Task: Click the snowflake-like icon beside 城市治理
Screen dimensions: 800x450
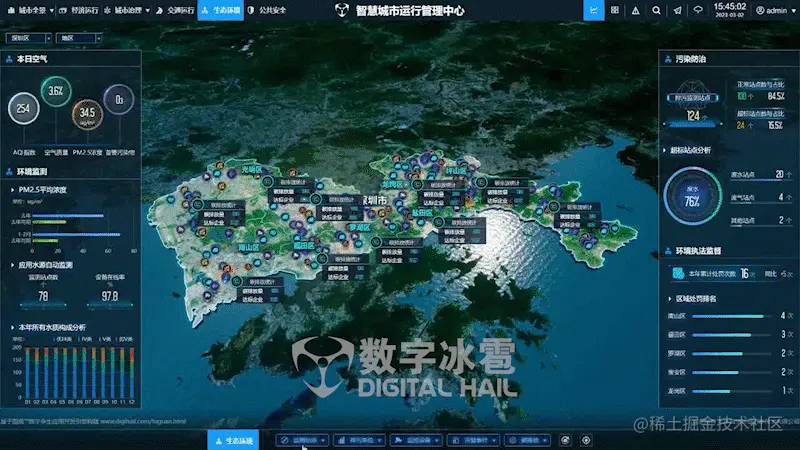Action: click(107, 10)
